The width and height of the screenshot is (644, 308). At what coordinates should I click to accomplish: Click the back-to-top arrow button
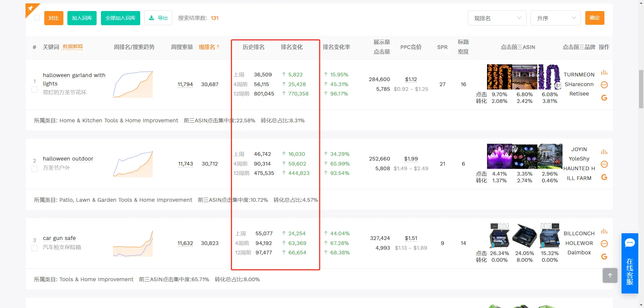point(610,275)
